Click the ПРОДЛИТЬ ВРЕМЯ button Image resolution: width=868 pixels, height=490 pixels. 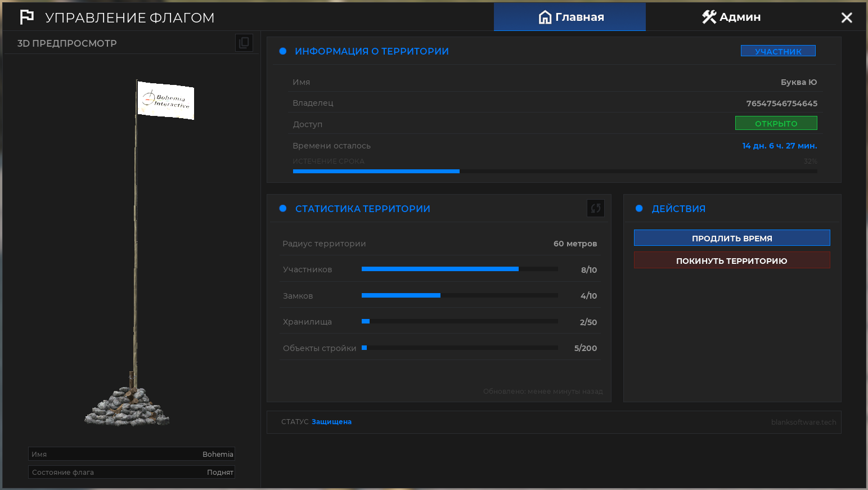[x=732, y=238]
